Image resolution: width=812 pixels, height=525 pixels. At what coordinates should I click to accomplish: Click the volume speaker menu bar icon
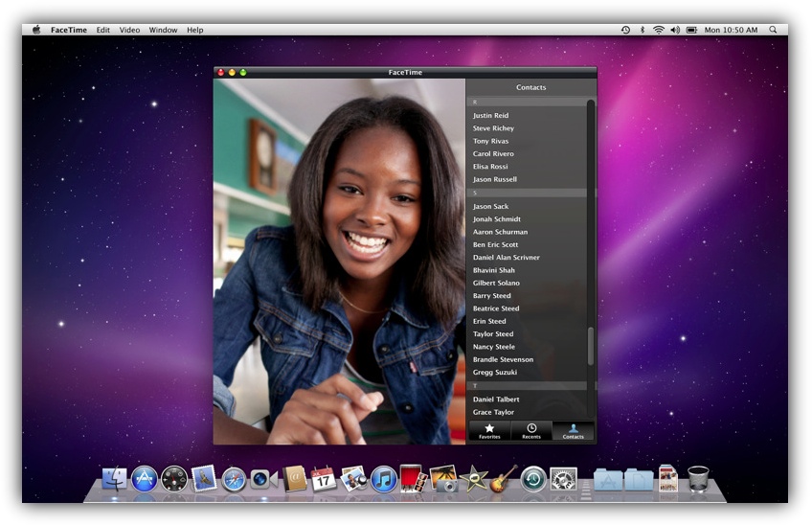pos(675,30)
